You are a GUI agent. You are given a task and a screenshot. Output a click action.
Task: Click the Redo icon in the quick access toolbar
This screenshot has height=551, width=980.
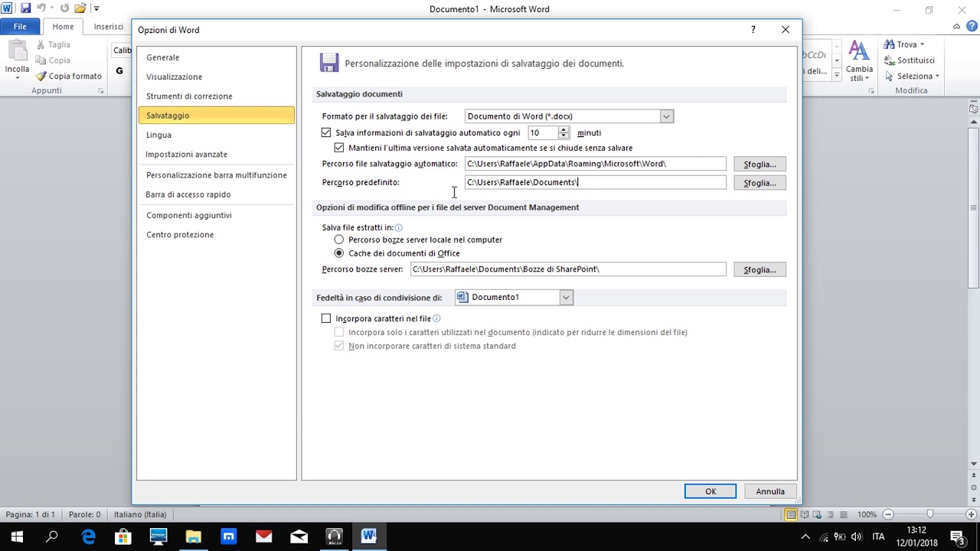(64, 8)
